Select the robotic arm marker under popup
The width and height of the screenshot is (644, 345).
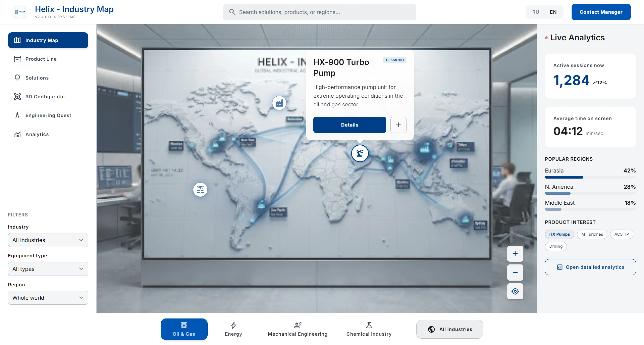point(360,153)
